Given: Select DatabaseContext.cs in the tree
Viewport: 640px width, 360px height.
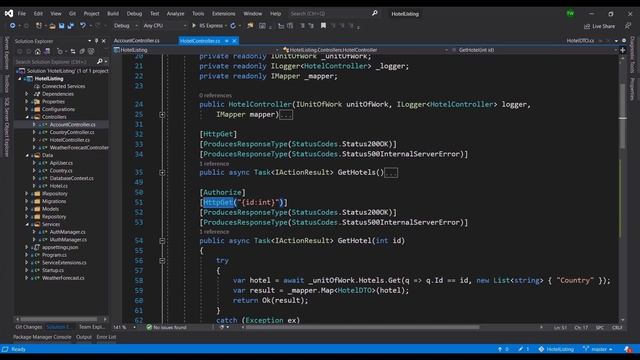Looking at the screenshot, I should coord(71,178).
